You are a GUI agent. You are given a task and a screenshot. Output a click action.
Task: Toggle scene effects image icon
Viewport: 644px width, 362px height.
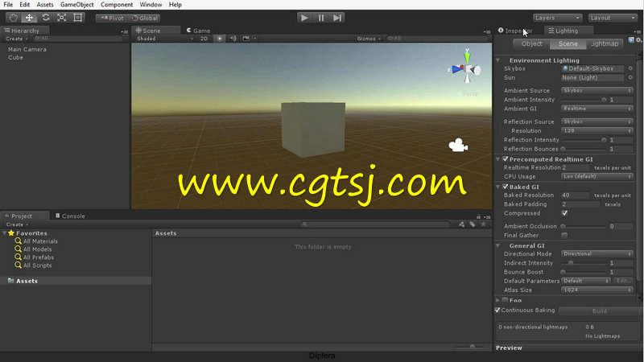pos(246,39)
